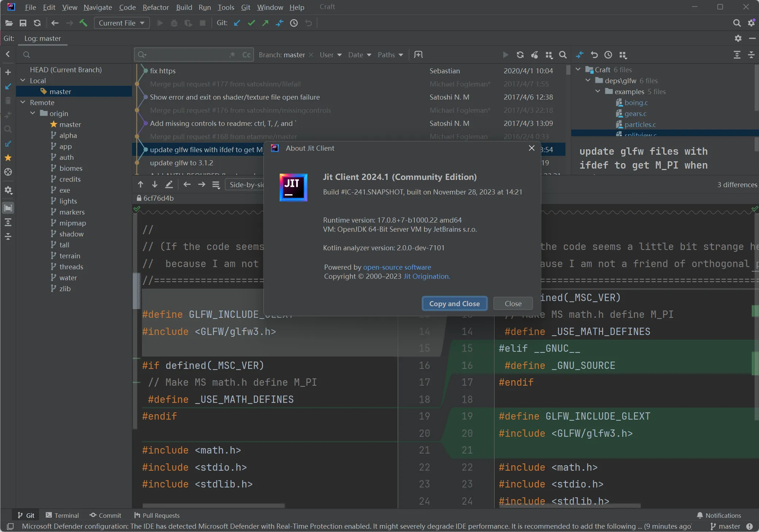Select boing.c in the changed files tree
The height and width of the screenshot is (532, 759).
coord(636,103)
